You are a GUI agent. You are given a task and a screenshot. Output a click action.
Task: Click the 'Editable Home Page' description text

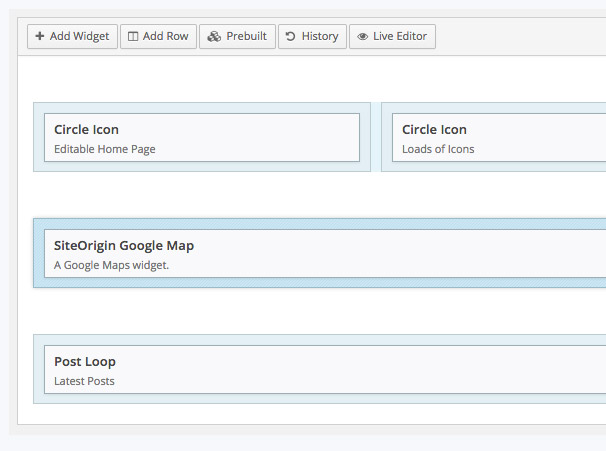105,149
